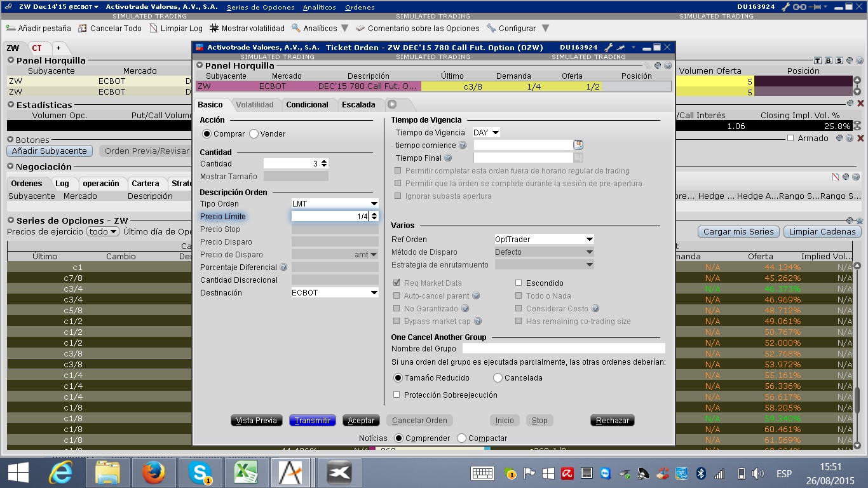
Task: Click Cancelar Todo in the toolbar
Action: tap(110, 29)
